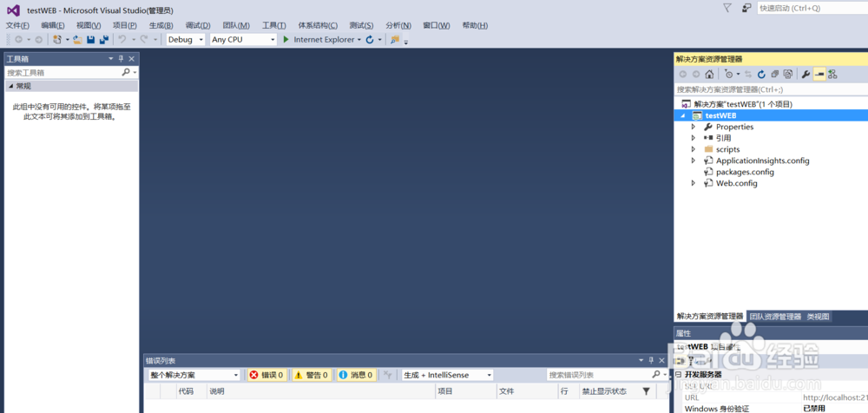Click the wrench Properties icon in Solution Explorer toolbar
This screenshot has width=868, height=413.
(x=806, y=75)
